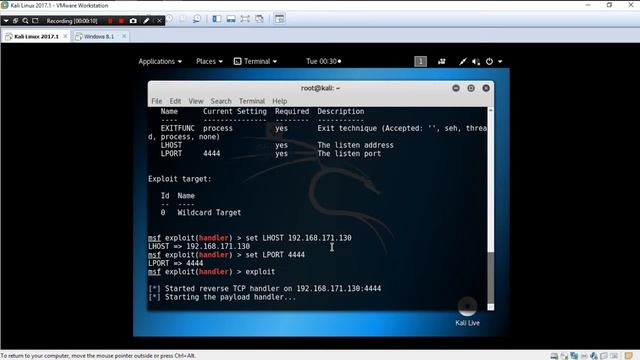
Task: Click workspace indicator 1
Action: click(x=420, y=61)
